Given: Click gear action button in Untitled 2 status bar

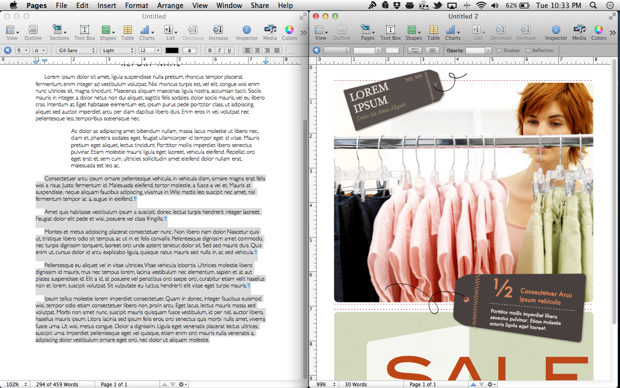Looking at the screenshot, I should 491,384.
